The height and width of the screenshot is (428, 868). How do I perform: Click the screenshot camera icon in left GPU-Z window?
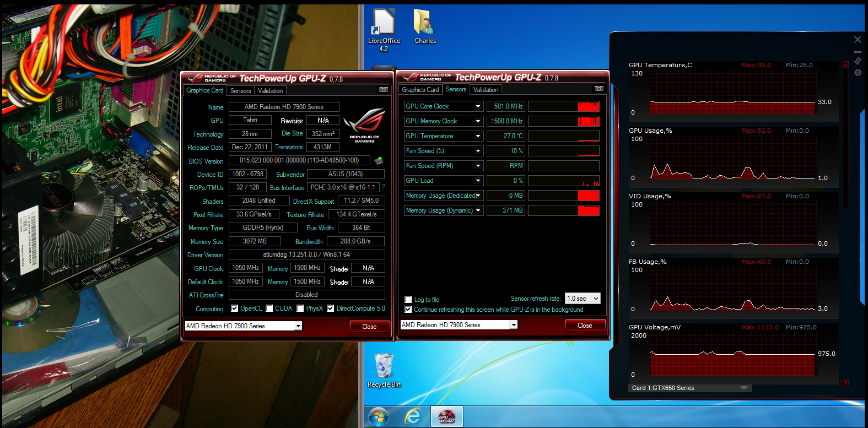click(x=384, y=90)
